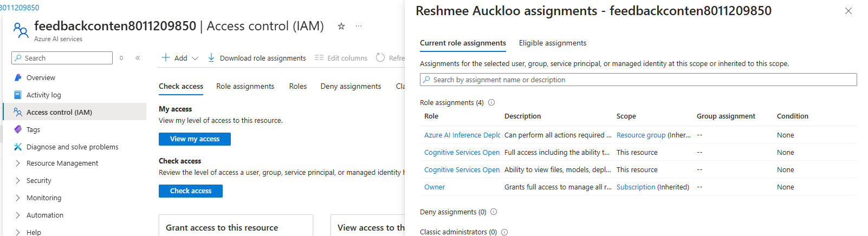Close the Reshmee Auckloo assignments panel
This screenshot has width=868, height=236.
(848, 11)
